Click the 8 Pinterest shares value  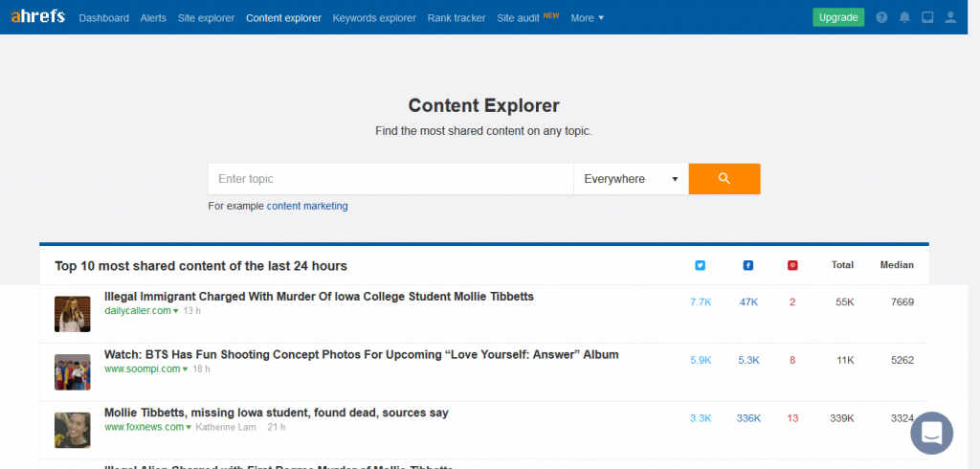[x=792, y=360]
